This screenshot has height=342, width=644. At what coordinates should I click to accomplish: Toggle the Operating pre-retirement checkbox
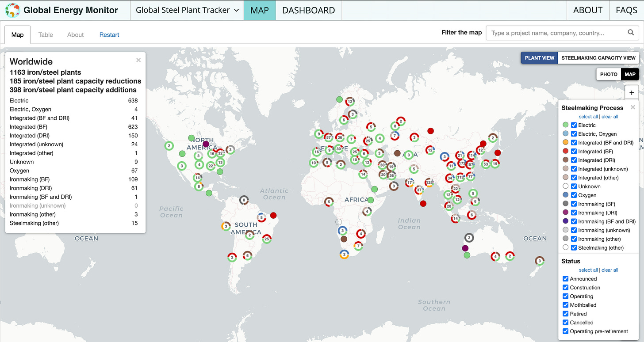click(x=565, y=331)
